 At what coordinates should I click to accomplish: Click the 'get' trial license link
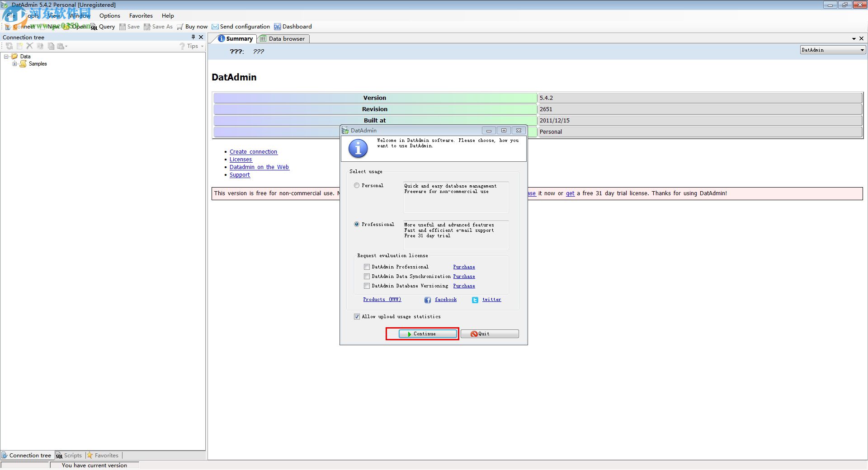click(x=570, y=193)
